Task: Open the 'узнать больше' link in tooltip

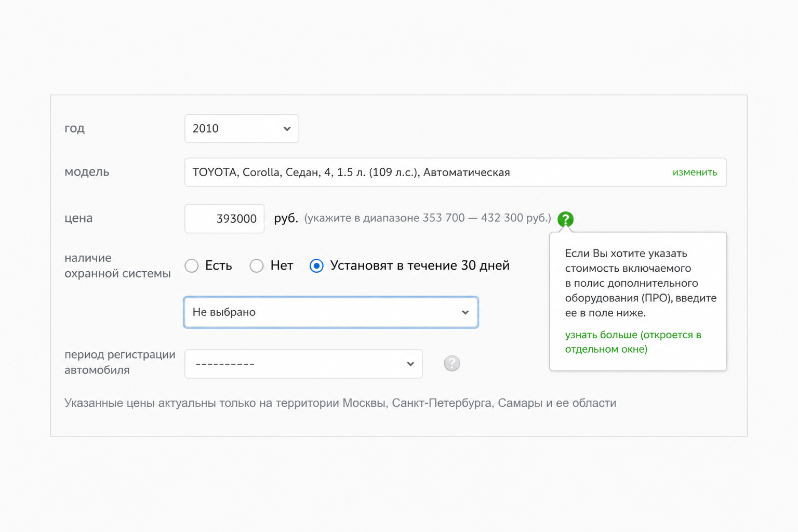Action: coord(633,342)
